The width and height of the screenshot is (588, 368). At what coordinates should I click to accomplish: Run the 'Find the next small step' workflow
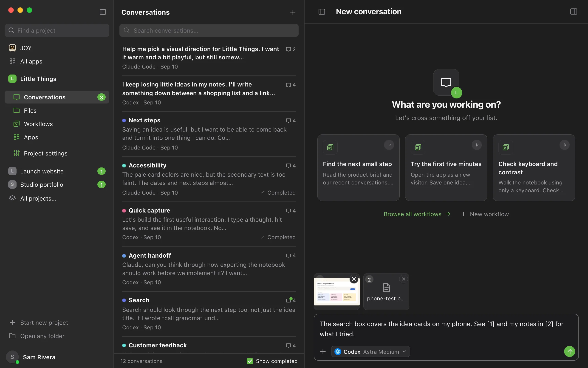point(389,145)
